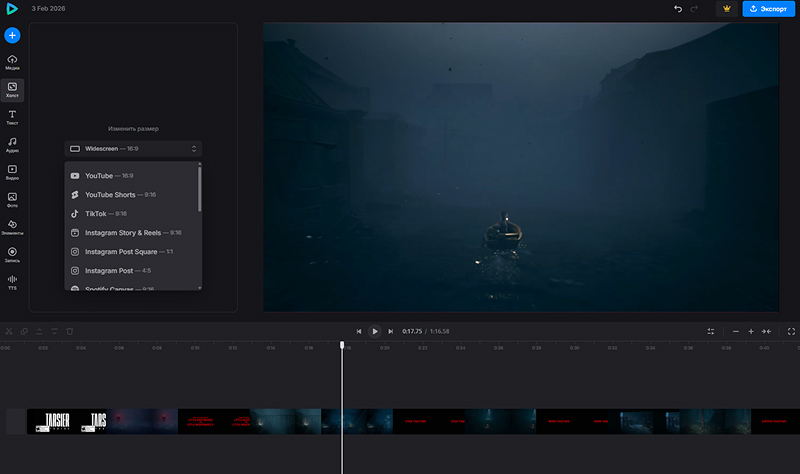Undo the last action
Viewport: 800px width, 474px height.
click(679, 9)
